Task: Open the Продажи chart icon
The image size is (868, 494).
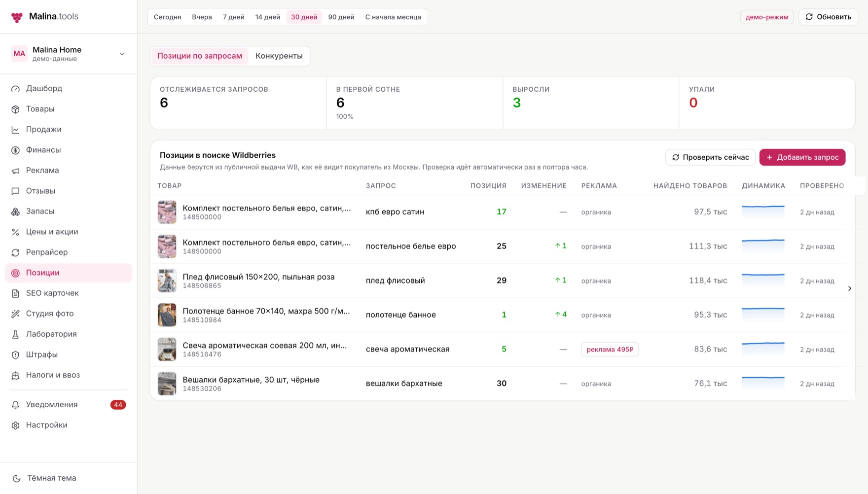Action: click(16, 130)
